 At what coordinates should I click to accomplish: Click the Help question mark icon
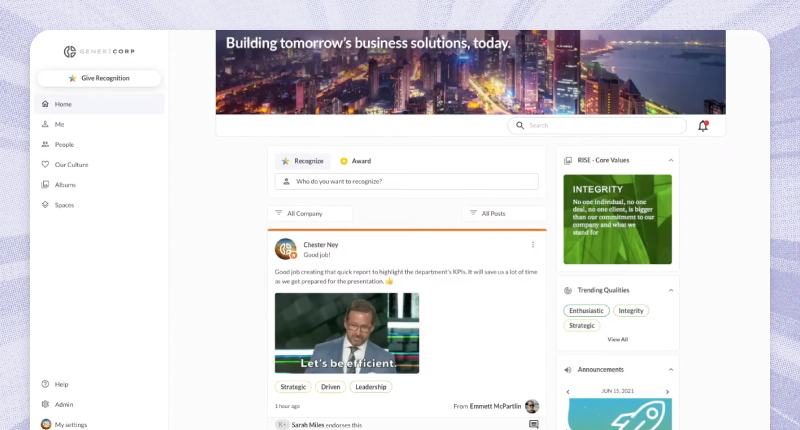tap(45, 384)
